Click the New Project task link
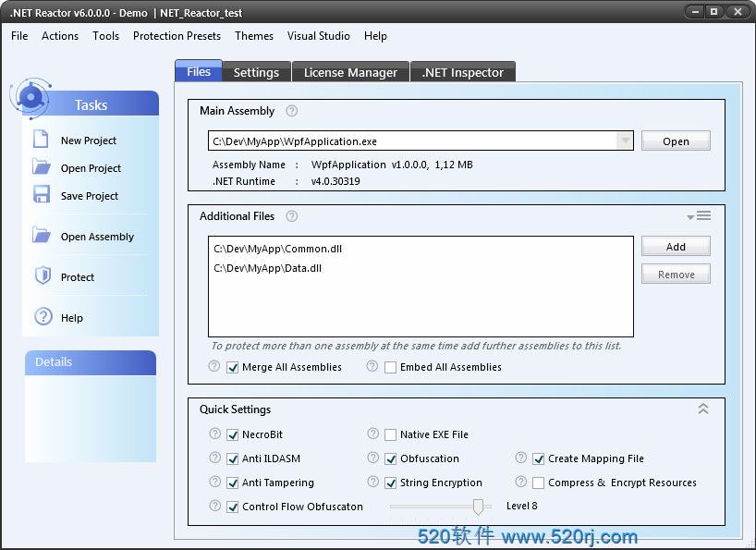This screenshot has width=756, height=550. pos(88,141)
